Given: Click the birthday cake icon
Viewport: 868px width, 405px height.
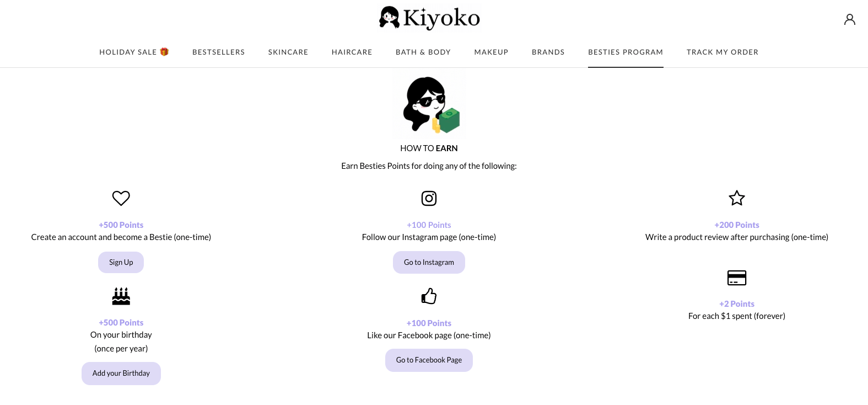Looking at the screenshot, I should pyautogui.click(x=121, y=296).
